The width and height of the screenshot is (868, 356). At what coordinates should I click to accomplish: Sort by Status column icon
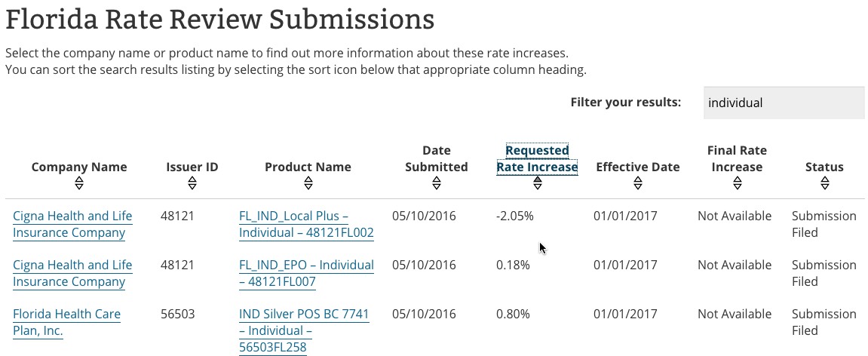pyautogui.click(x=824, y=183)
